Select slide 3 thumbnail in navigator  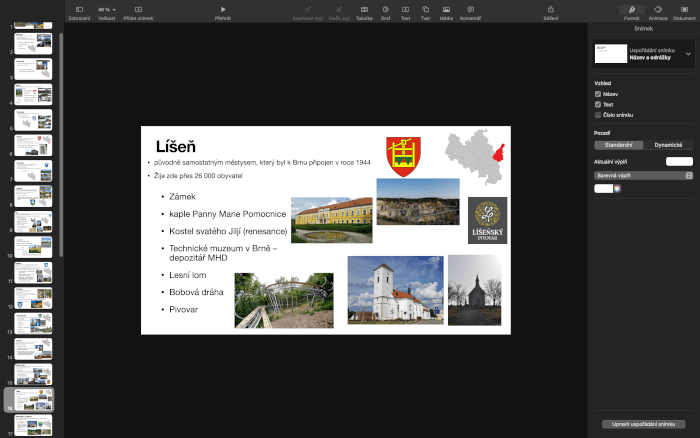[x=33, y=69]
